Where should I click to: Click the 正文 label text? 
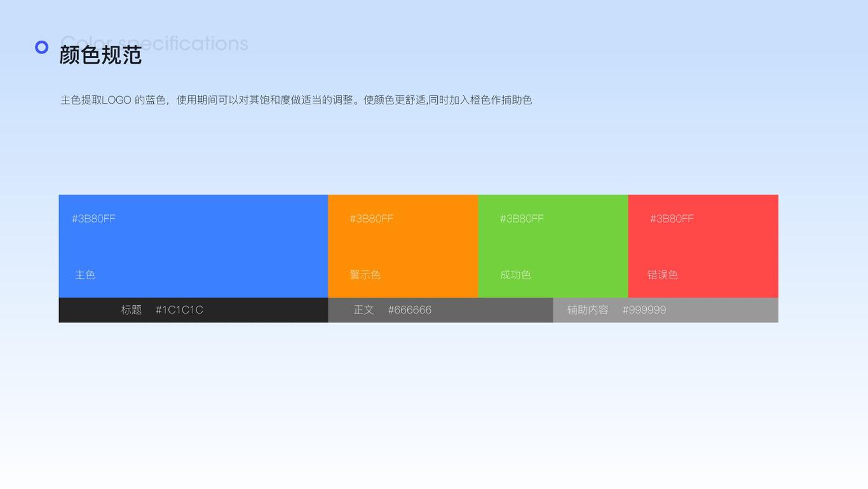[x=364, y=310]
